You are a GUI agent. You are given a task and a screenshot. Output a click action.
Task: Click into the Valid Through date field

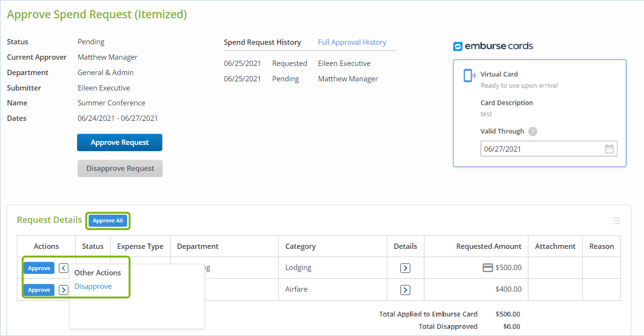tap(539, 149)
